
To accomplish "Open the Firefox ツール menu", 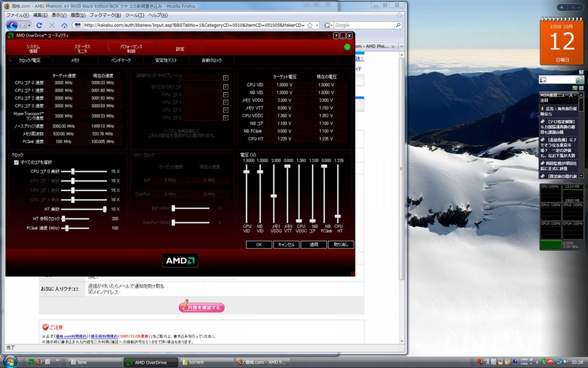I will click(134, 15).
